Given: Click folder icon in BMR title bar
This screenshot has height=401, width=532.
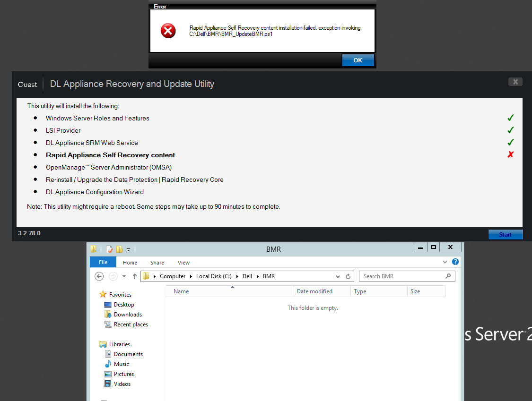Looking at the screenshot, I should (x=94, y=249).
